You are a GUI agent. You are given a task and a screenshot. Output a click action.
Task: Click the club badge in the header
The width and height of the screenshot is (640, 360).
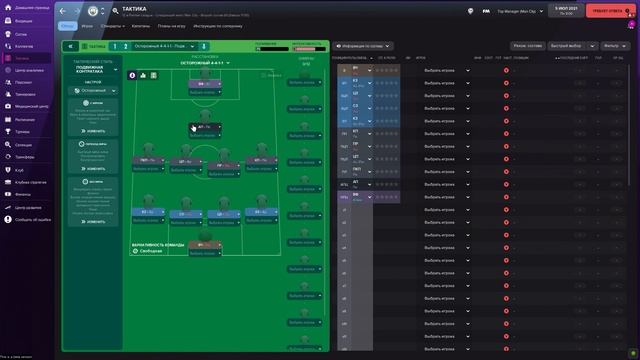[93, 11]
